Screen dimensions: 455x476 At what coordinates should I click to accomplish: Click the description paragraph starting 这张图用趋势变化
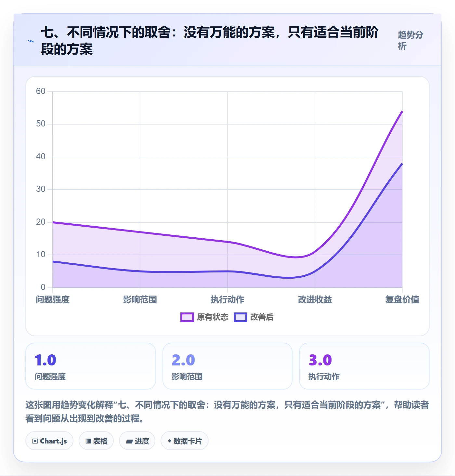pyautogui.click(x=227, y=412)
